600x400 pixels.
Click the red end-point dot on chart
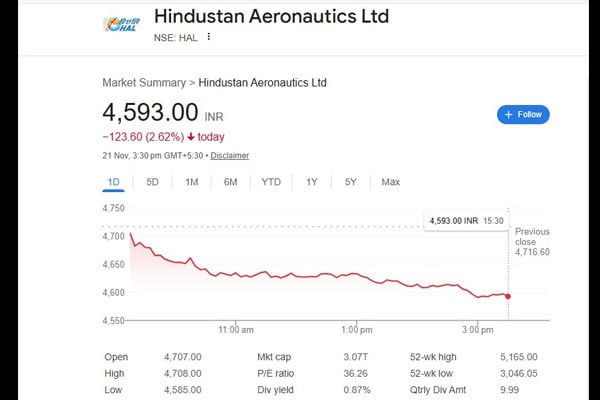(x=508, y=296)
